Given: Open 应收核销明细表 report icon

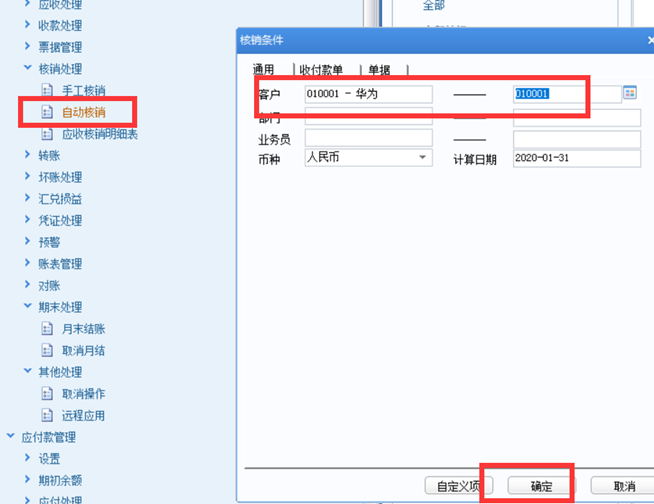Looking at the screenshot, I should 47,134.
